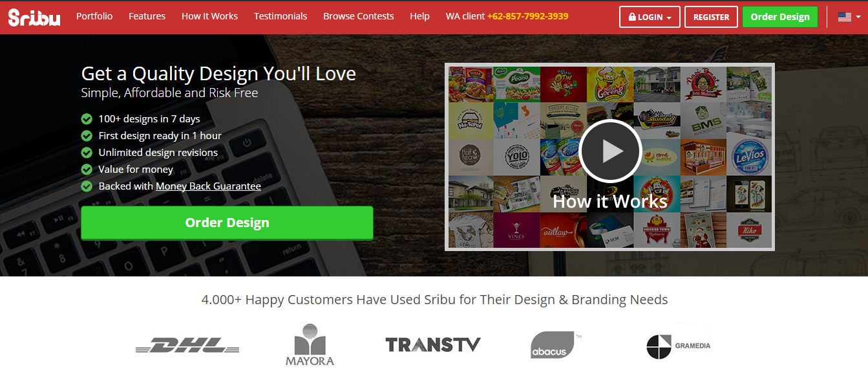
Task: Open the Portfolio menu item
Action: [x=94, y=16]
